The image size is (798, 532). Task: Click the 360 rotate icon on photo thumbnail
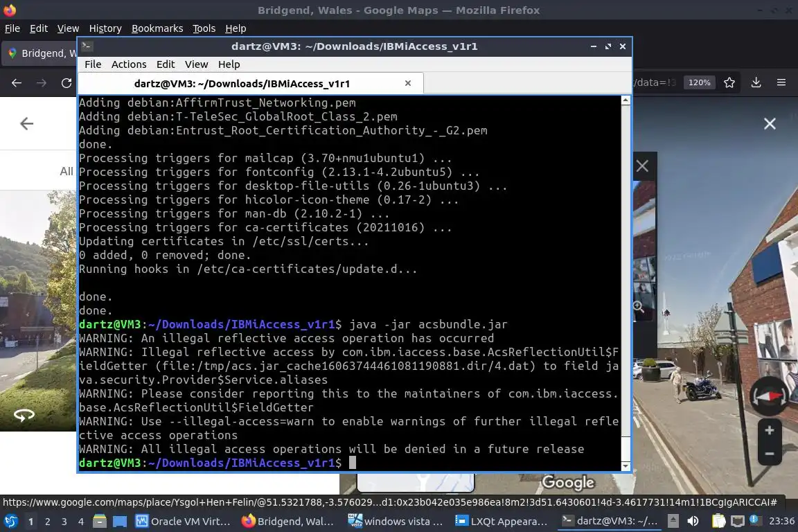[x=24, y=416]
